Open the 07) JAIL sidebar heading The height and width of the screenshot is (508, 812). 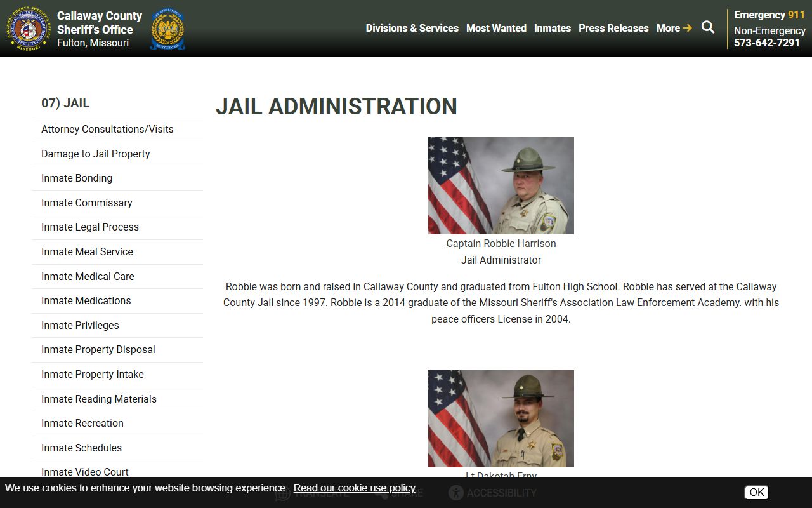tap(65, 103)
